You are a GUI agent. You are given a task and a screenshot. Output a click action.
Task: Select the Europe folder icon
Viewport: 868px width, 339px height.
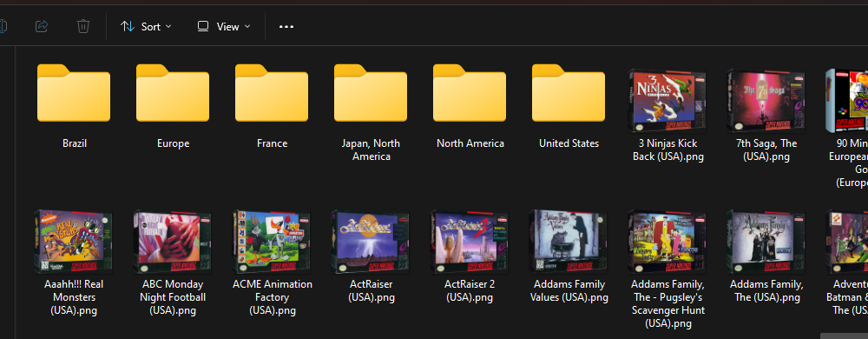pos(173,93)
